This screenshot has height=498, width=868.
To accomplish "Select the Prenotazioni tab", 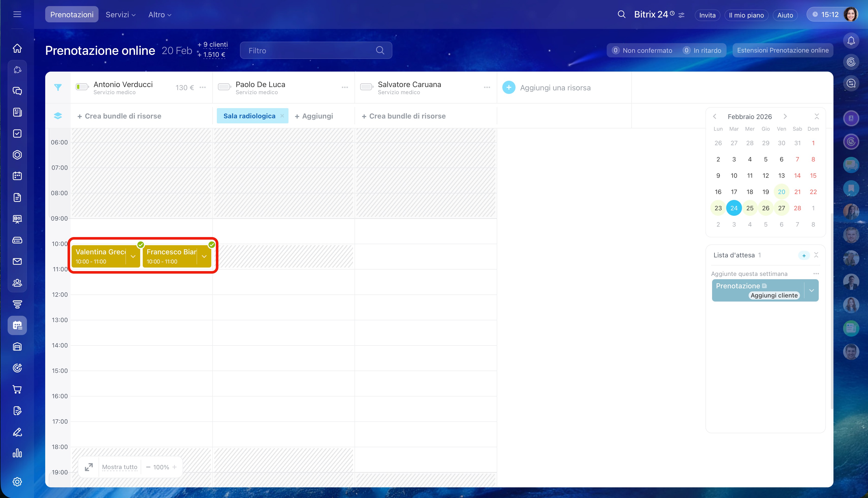I will (72, 15).
